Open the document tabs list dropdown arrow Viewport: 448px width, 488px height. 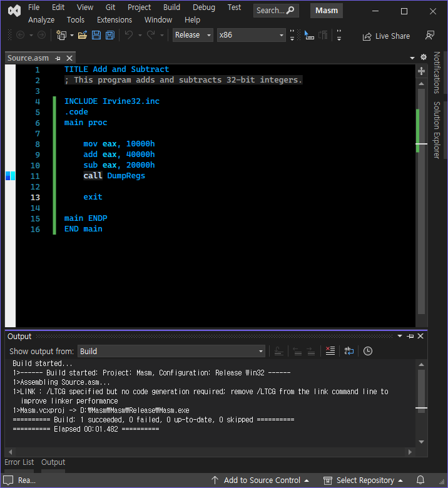pos(412,58)
